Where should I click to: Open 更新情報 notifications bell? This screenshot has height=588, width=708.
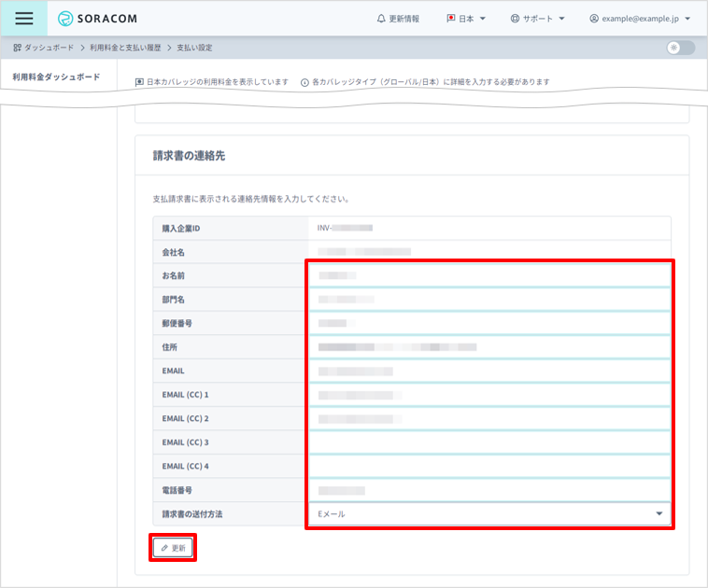pyautogui.click(x=398, y=19)
